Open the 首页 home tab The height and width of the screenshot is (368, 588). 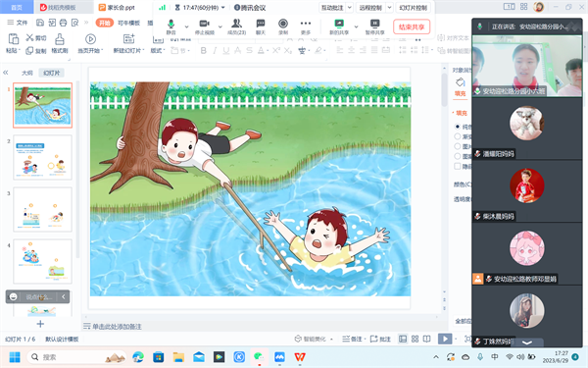(x=17, y=7)
